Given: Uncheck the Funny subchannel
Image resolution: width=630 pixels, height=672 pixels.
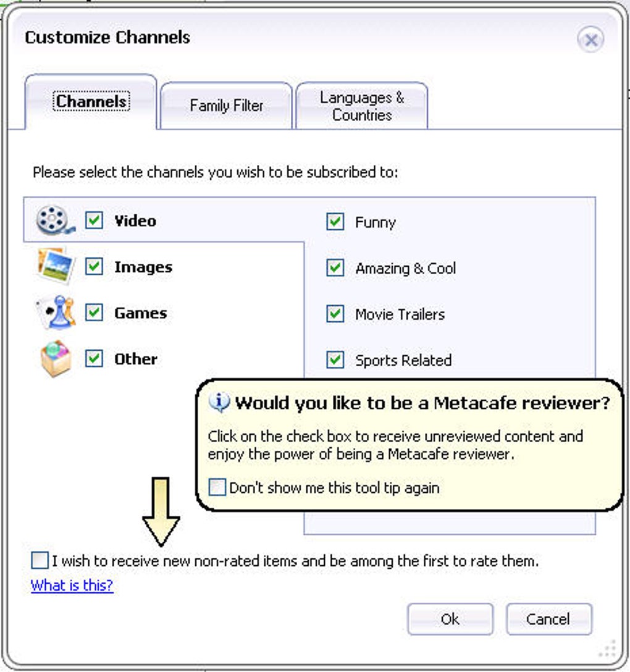Looking at the screenshot, I should point(335,222).
